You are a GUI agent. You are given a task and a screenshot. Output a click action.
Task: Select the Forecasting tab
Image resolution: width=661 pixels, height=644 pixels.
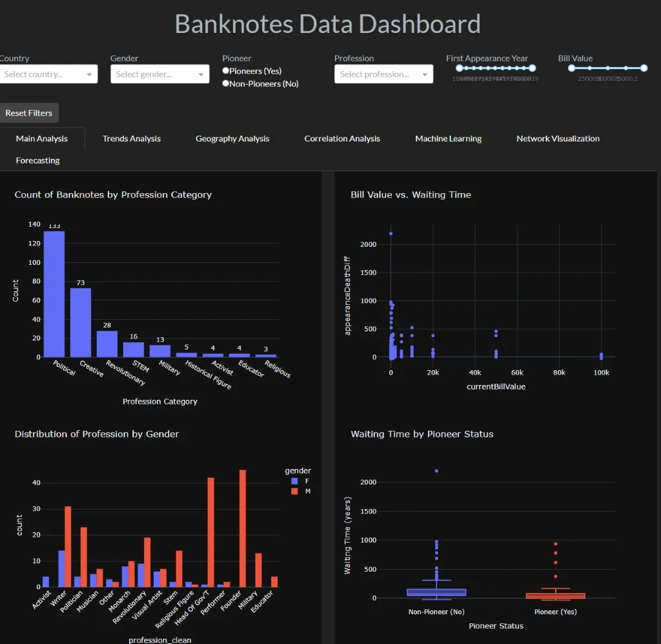click(x=37, y=161)
